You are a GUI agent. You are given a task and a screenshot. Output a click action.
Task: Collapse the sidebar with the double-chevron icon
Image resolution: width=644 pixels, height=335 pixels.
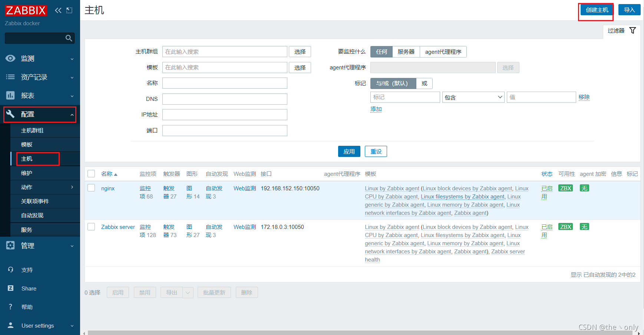tap(58, 10)
